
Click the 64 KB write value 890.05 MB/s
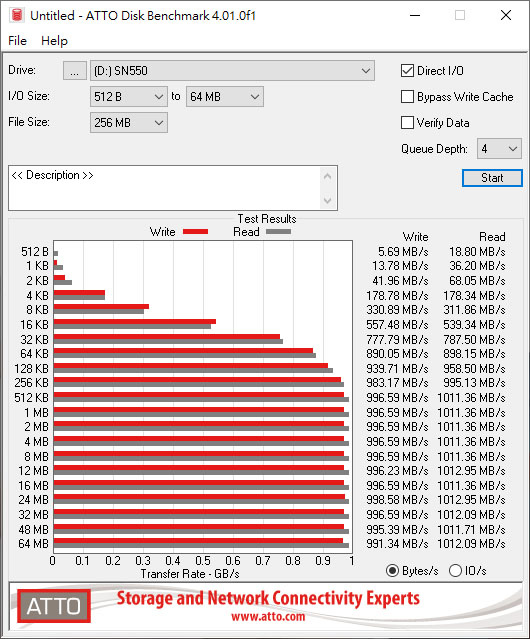(397, 354)
